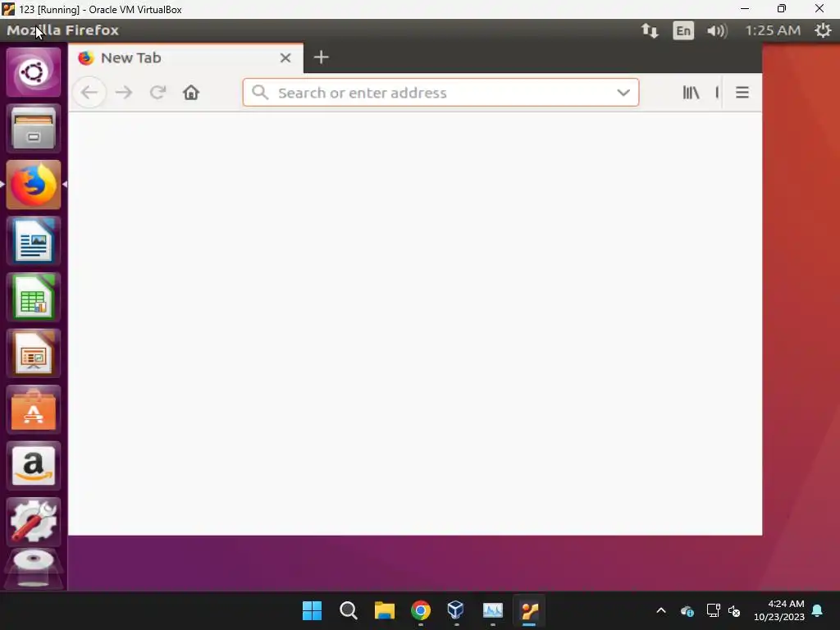The width and height of the screenshot is (840, 630).
Task: Expand the hidden system tray icons chevron
Action: [x=661, y=610]
